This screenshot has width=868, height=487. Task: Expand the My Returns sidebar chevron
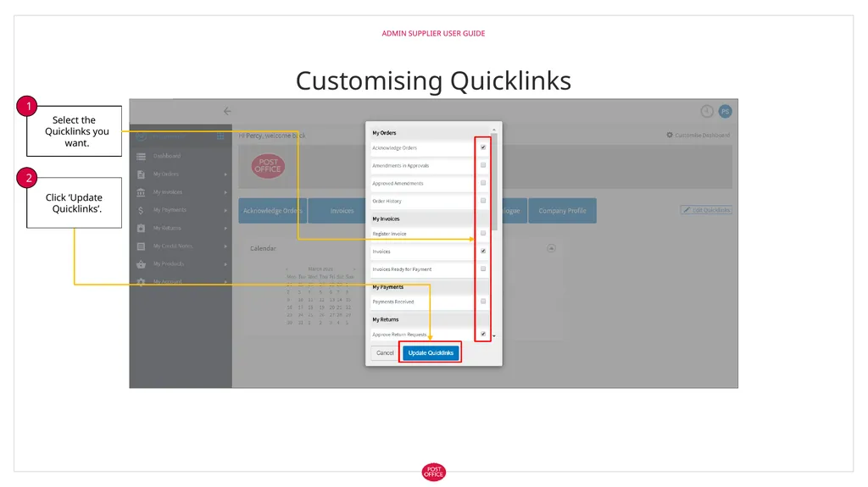pyautogui.click(x=225, y=228)
